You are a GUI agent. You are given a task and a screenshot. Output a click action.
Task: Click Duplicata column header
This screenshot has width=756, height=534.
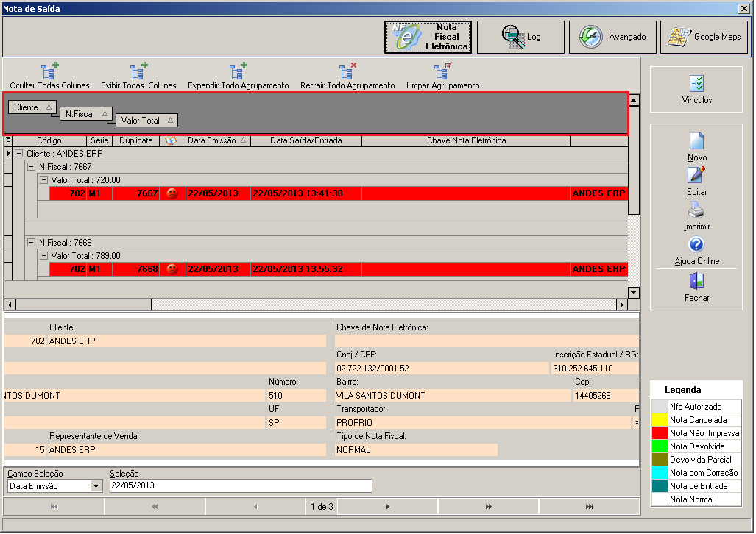pos(136,140)
